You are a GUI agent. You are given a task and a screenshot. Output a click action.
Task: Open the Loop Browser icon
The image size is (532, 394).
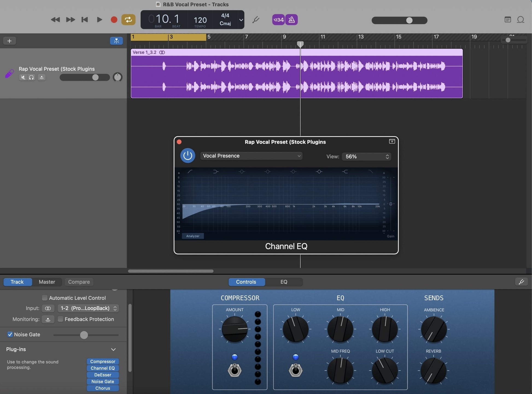[521, 20]
